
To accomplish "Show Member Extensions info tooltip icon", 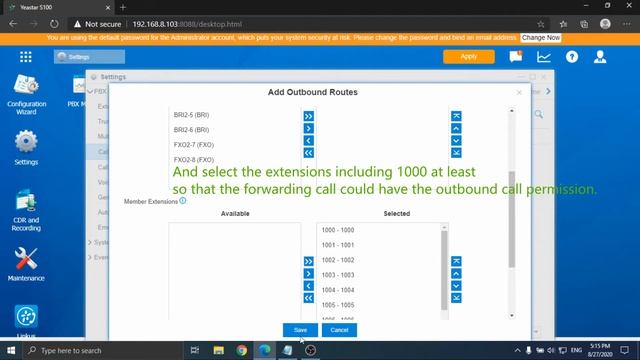I will pos(183,200).
